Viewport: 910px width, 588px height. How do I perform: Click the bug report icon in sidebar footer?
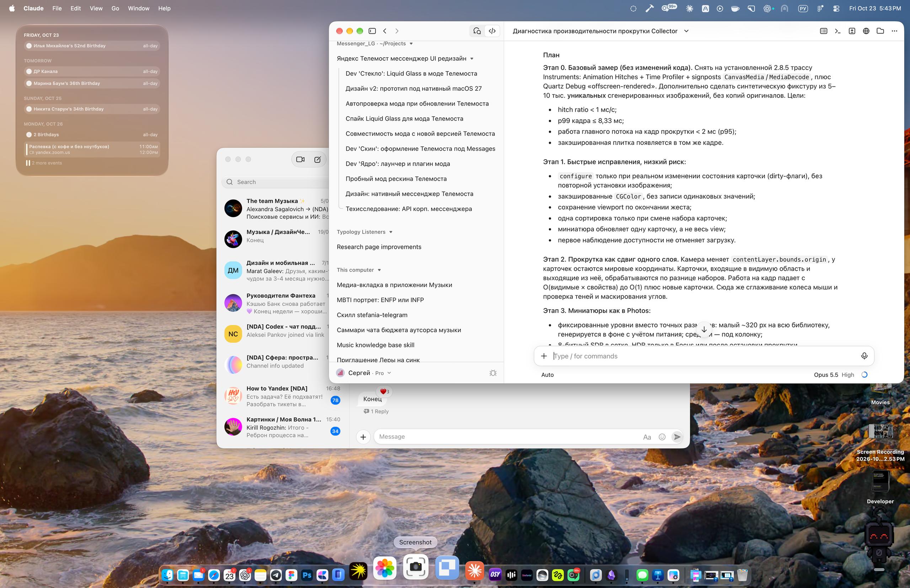[493, 373]
